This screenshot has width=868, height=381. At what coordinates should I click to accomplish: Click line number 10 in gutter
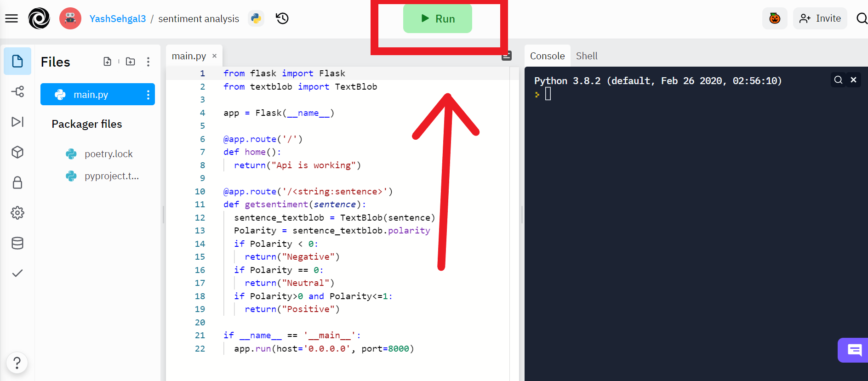[x=200, y=192]
